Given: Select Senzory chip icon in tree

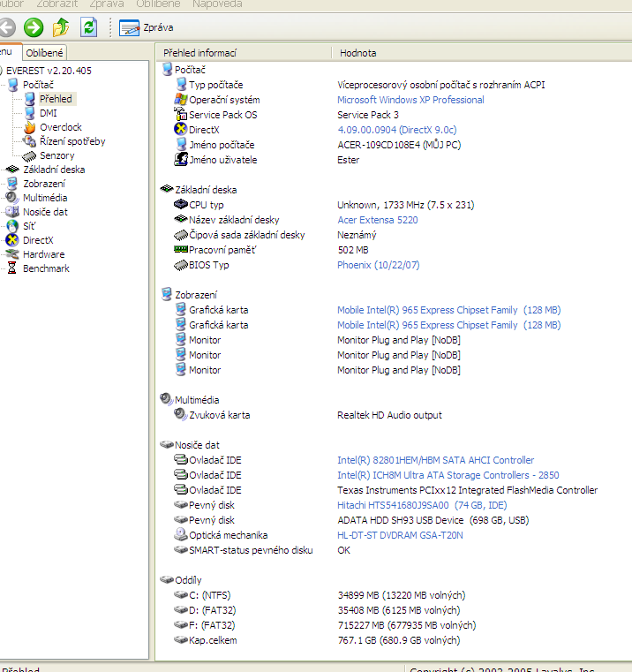Looking at the screenshot, I should pyautogui.click(x=29, y=155).
